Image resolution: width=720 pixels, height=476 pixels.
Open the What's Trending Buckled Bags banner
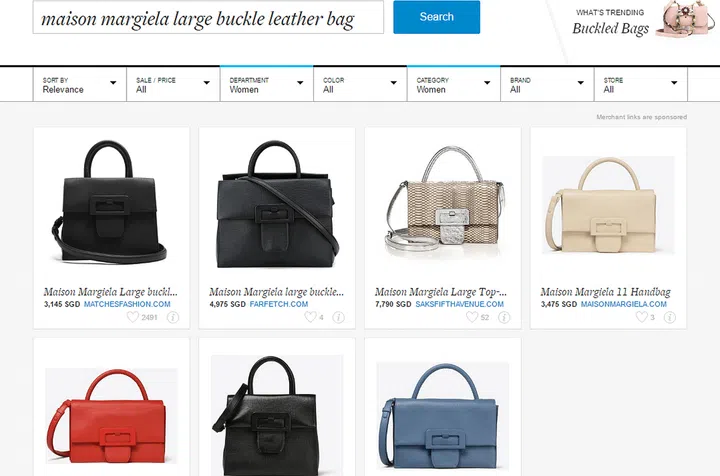tap(643, 22)
